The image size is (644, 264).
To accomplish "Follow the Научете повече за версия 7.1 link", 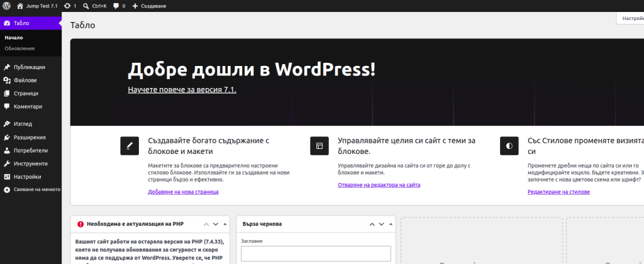I will (x=182, y=89).
